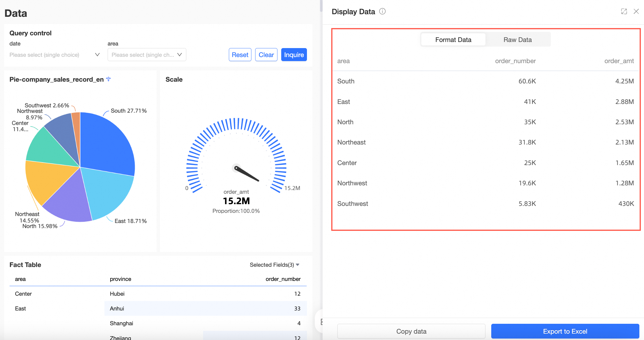Select the Anhui cell in Fact Table
Viewport: 644px width, 340px height.
(x=117, y=308)
